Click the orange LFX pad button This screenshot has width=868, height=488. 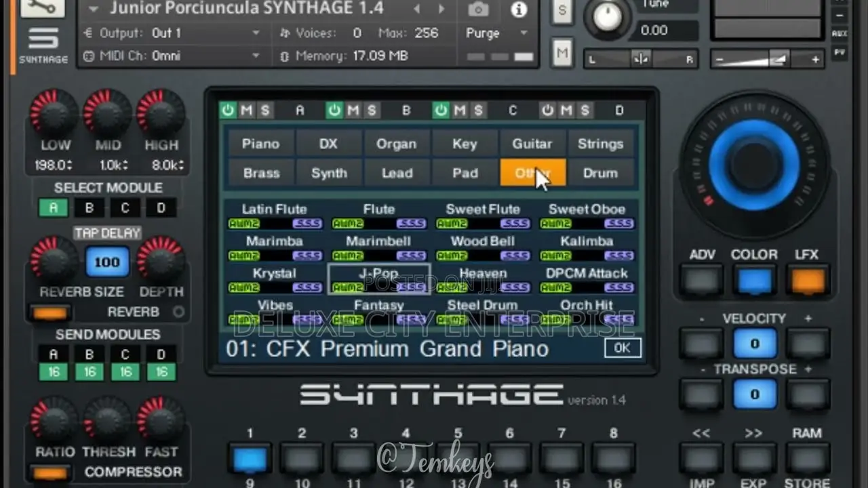pos(807,279)
